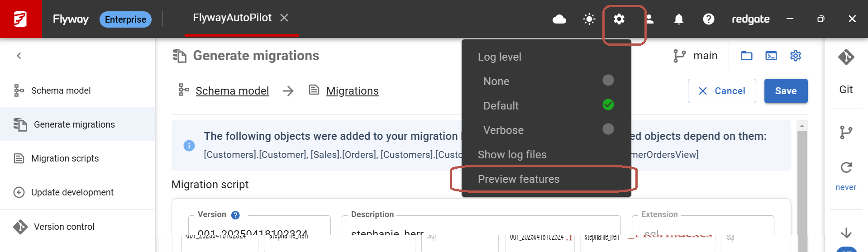Click the Generate migrations page heading
Viewport: 868px width, 252px height.
[x=256, y=56]
